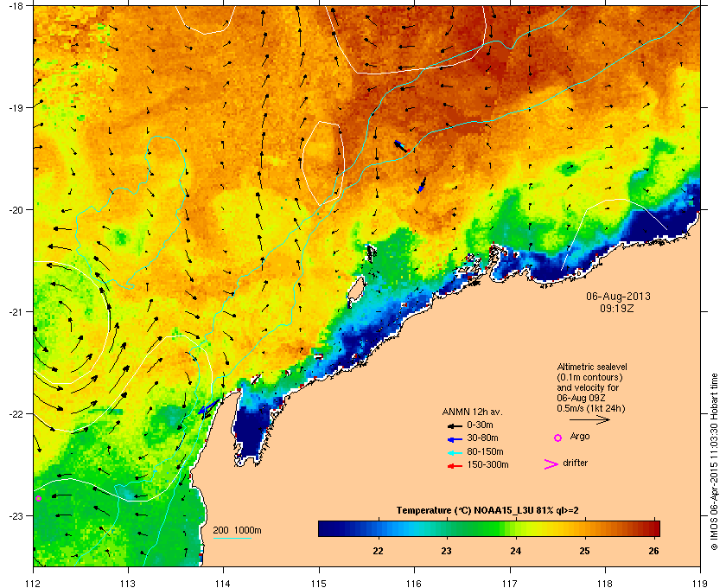Click the time label 09:19Z
726x588 pixels.
(617, 308)
